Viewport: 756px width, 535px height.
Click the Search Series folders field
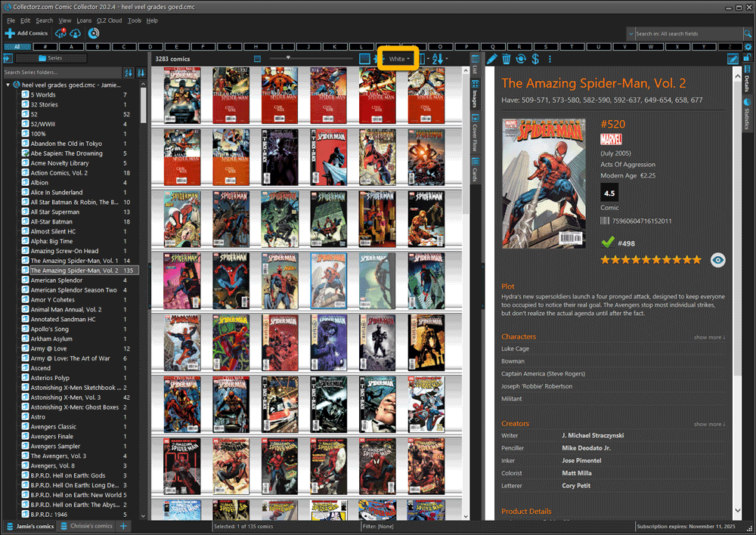[x=62, y=73]
